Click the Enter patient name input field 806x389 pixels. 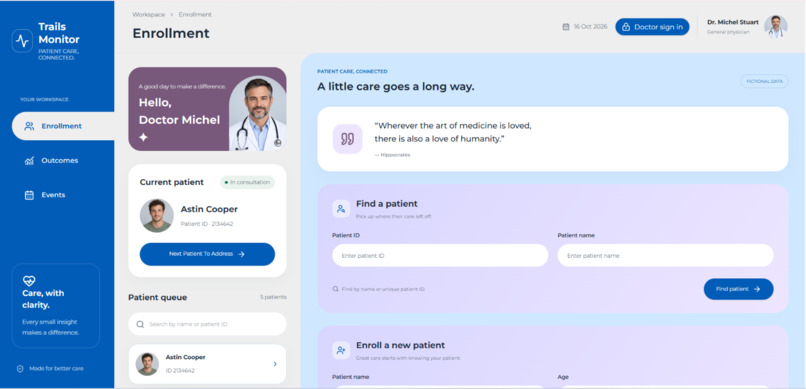pyautogui.click(x=665, y=255)
